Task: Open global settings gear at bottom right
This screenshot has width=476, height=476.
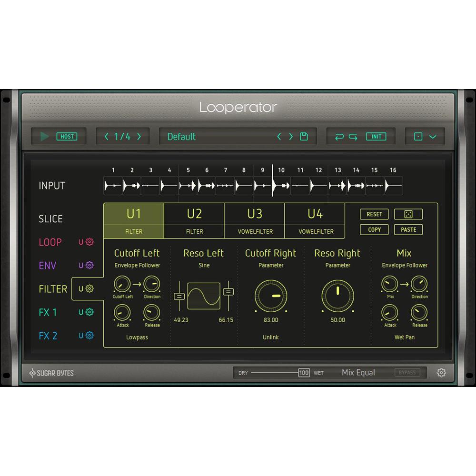Action: coord(441,373)
